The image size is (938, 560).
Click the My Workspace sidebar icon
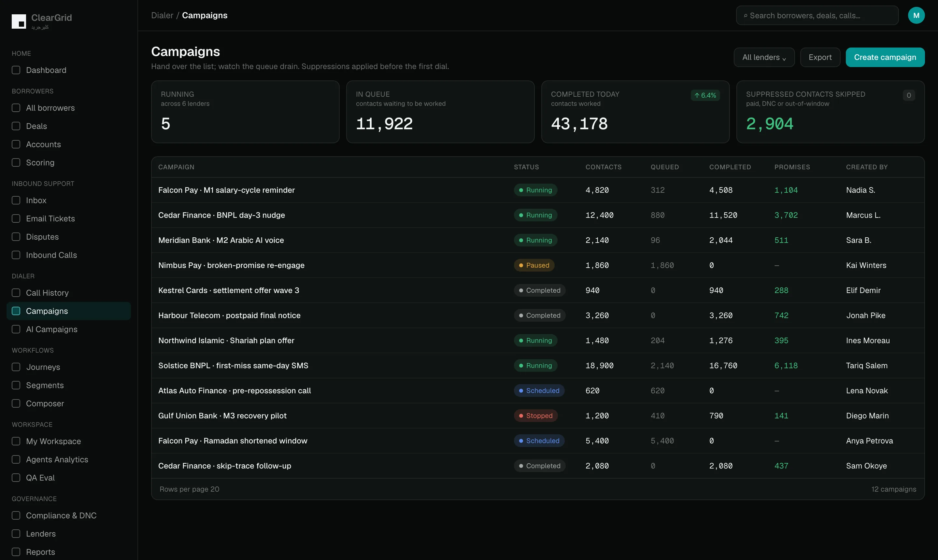point(16,441)
